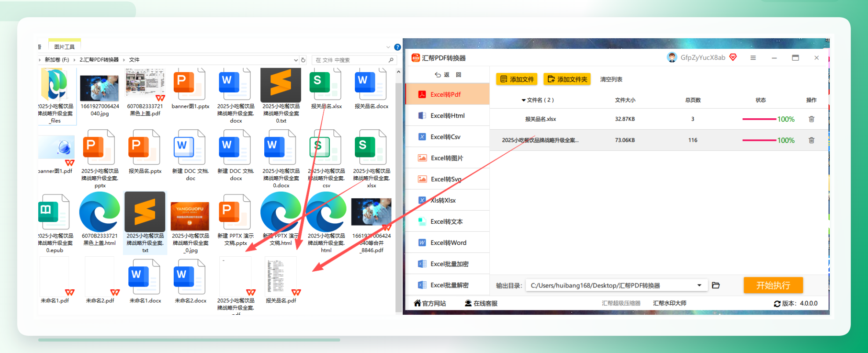Click the 添加文件 button
This screenshot has height=353, width=868.
pyautogui.click(x=517, y=79)
